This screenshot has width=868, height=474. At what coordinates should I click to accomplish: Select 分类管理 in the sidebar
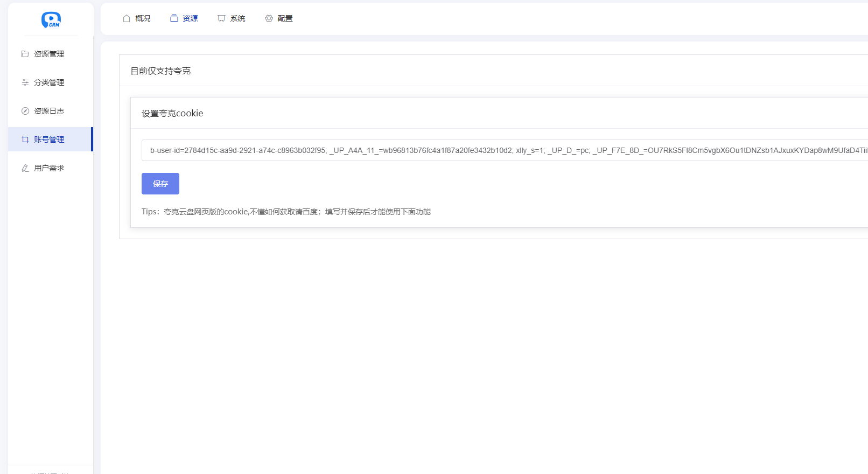pos(49,82)
